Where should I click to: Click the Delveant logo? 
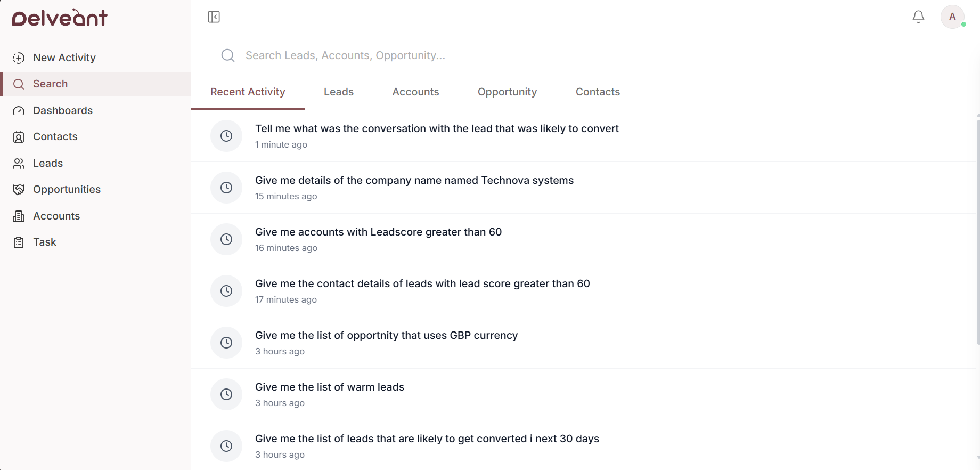click(x=60, y=18)
